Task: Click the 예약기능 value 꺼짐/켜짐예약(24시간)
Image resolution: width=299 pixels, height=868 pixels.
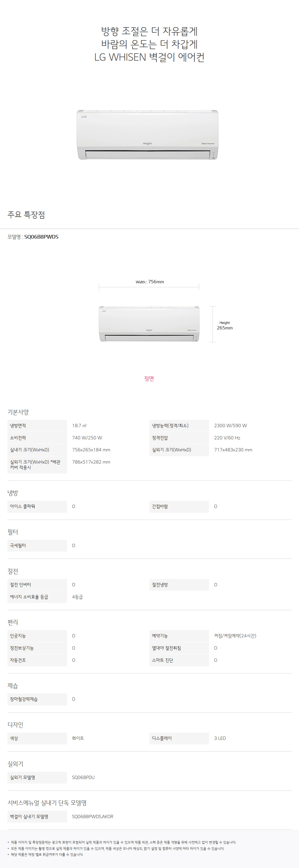Action: pos(235,636)
